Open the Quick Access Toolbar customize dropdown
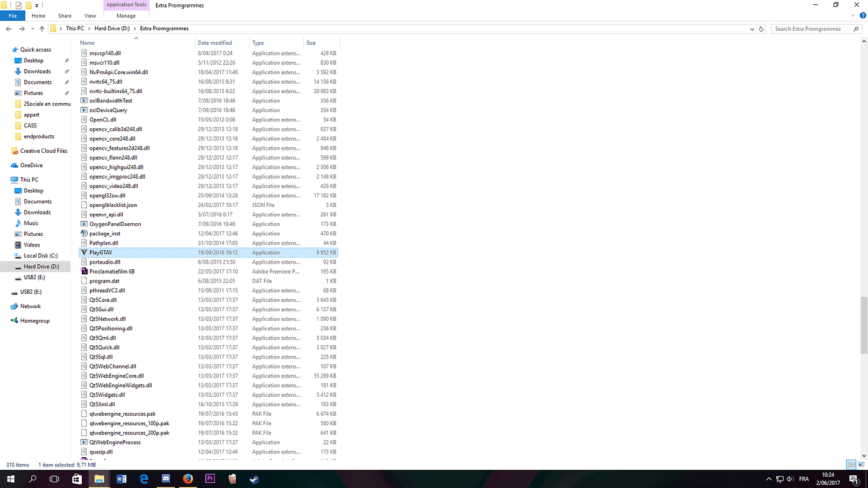 pyautogui.click(x=37, y=5)
